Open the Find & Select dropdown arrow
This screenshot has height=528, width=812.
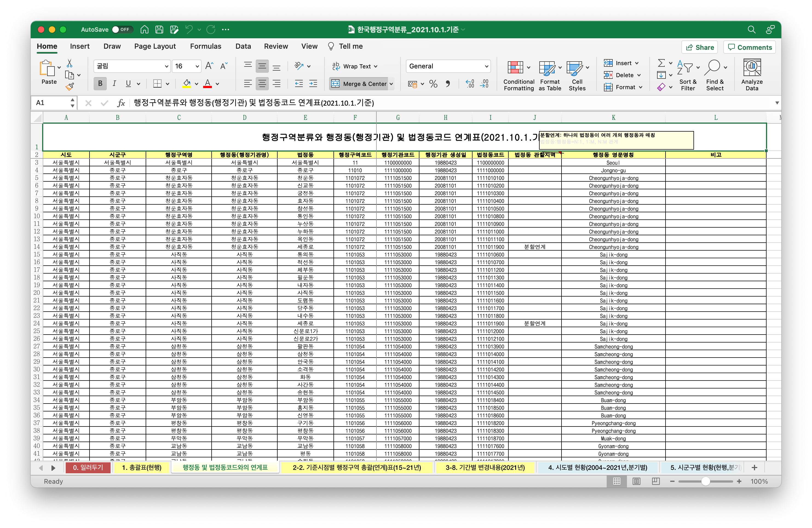point(725,68)
